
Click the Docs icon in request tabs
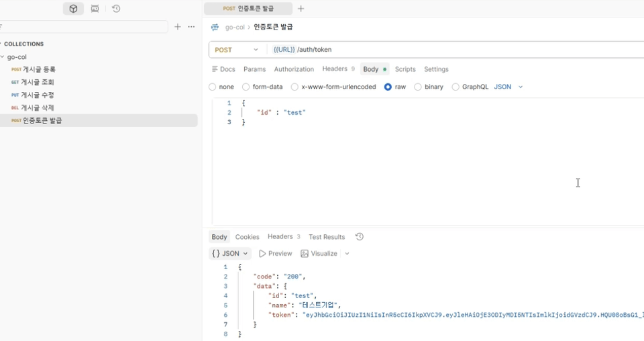(215, 69)
